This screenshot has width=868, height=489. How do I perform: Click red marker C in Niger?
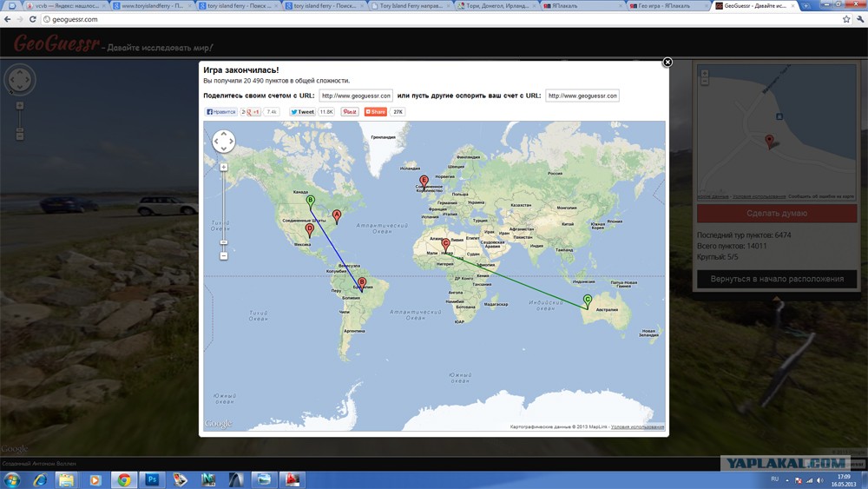tap(445, 245)
